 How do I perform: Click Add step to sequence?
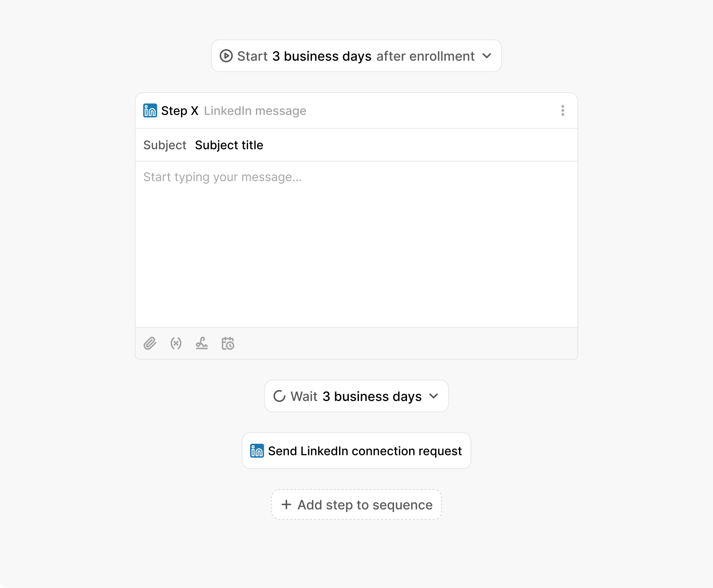pyautogui.click(x=356, y=505)
